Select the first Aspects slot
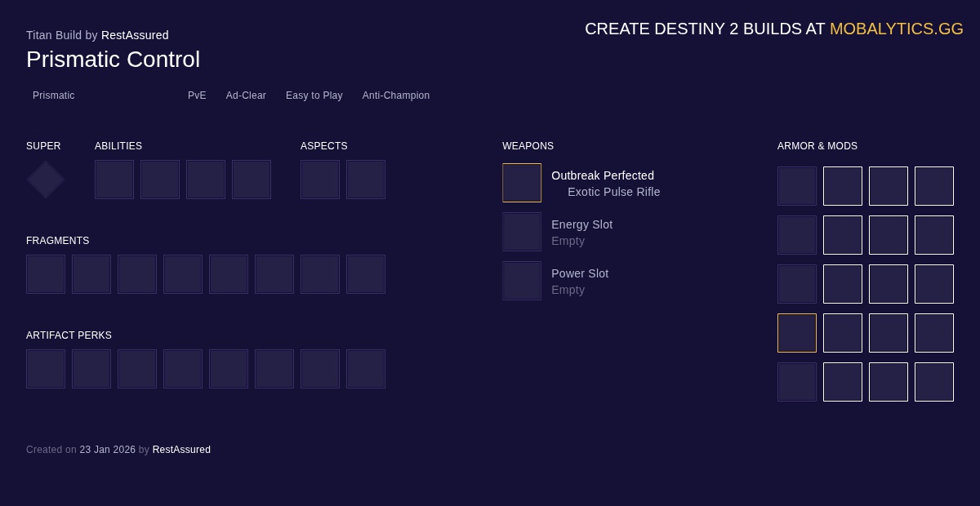Image resolution: width=980 pixels, height=506 pixels. coord(320,180)
